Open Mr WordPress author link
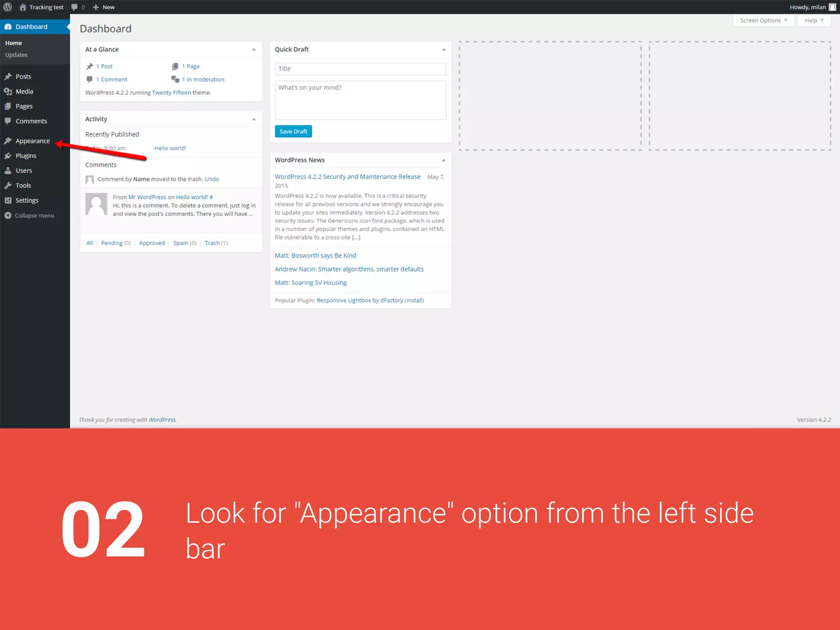This screenshot has width=840, height=630. 147,197
